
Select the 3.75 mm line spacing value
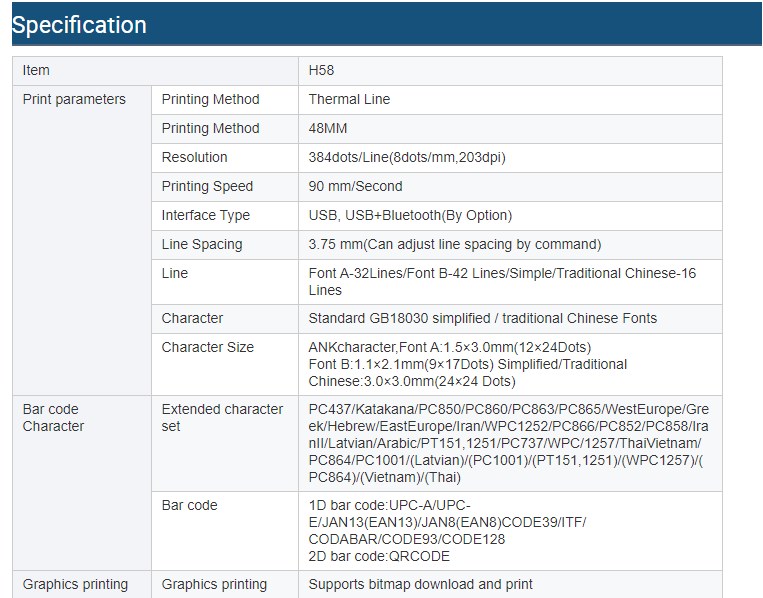point(455,244)
